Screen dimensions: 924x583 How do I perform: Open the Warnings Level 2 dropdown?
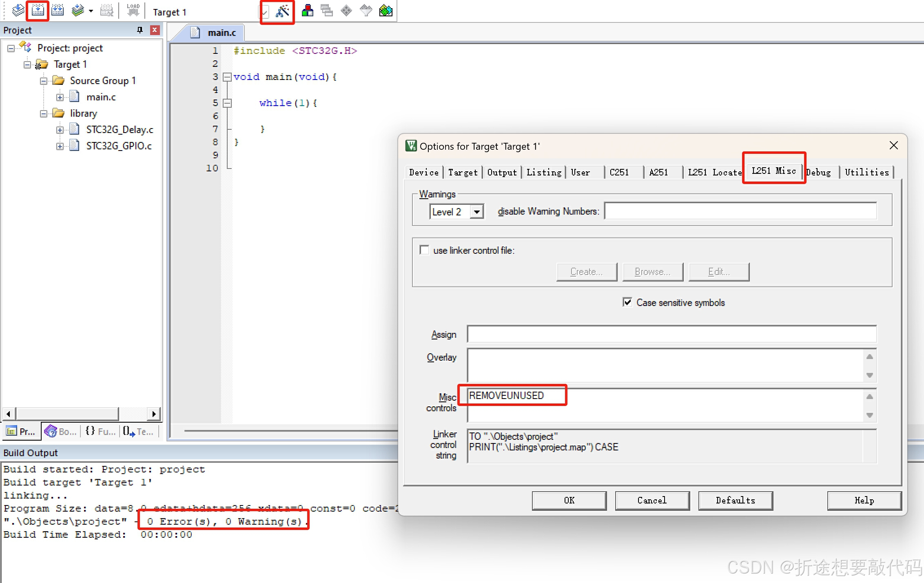click(x=476, y=212)
